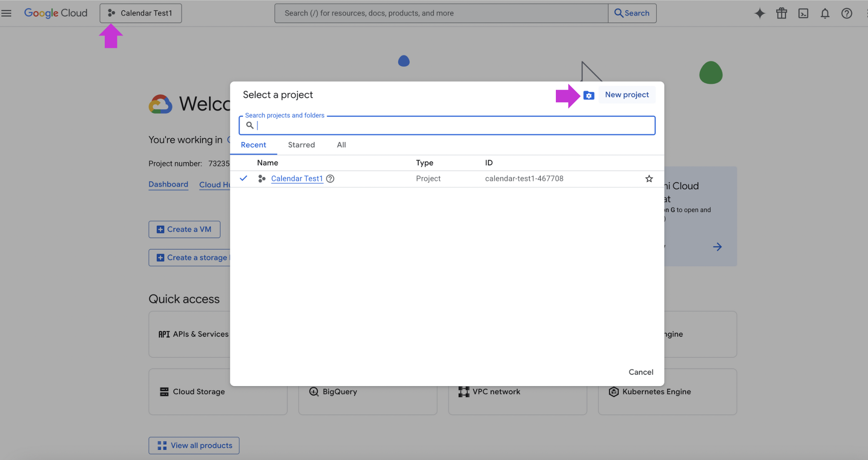Click VPC network card icon

coord(463,392)
